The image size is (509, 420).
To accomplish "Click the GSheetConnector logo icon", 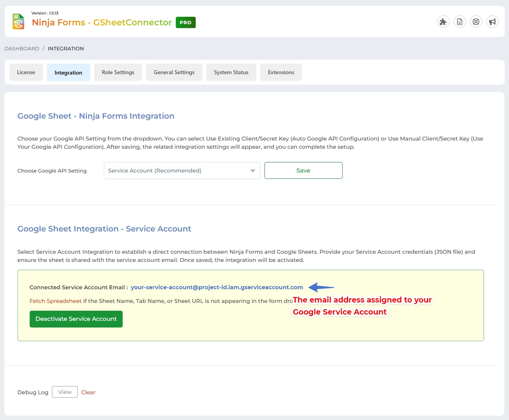I will coord(18,22).
